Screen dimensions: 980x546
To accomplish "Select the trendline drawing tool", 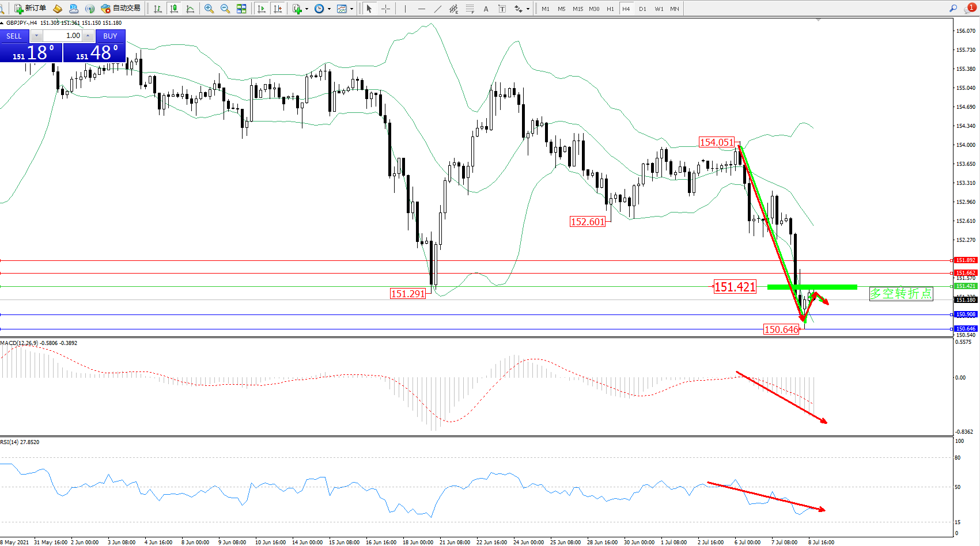I will pos(438,9).
